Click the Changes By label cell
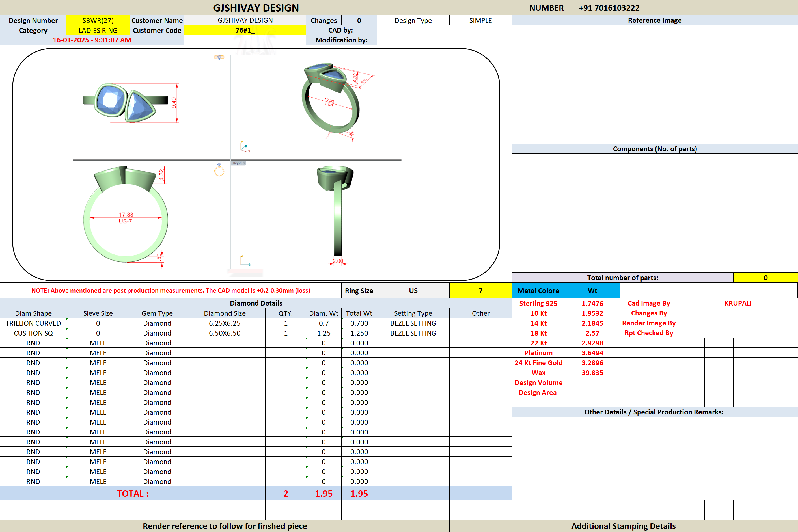Viewport: 798px width, 532px height. (x=649, y=313)
